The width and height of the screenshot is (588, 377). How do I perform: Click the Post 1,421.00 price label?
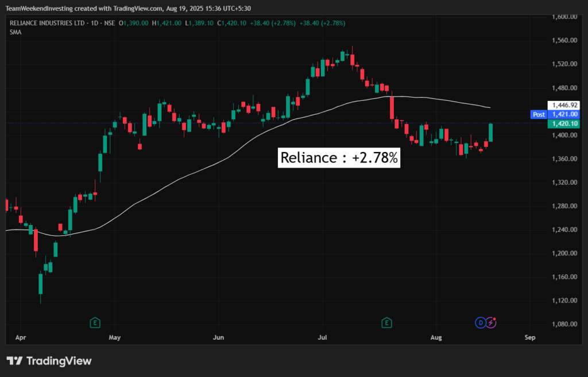tap(555, 114)
